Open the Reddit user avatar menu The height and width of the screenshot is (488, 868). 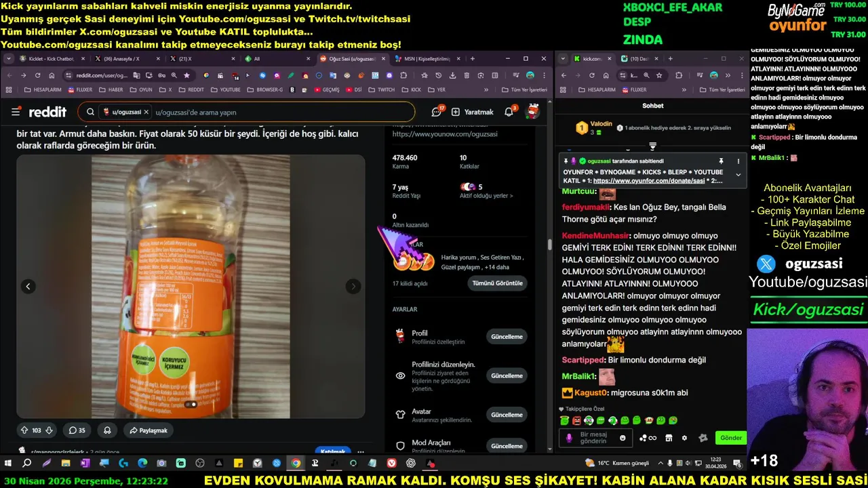click(x=534, y=112)
